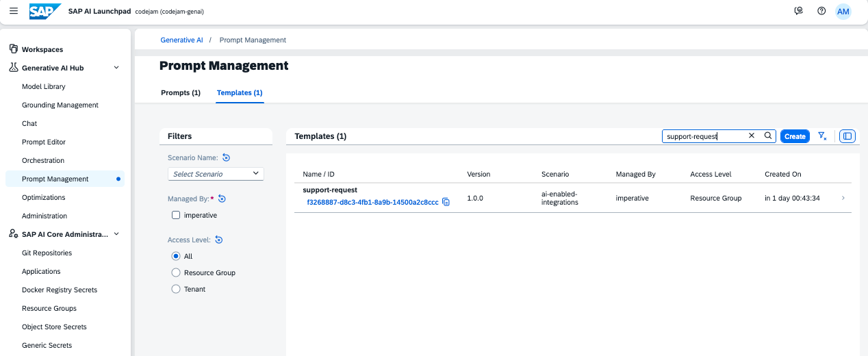Screen dimensions: 868x356
Task: Open the hamburger navigation menu
Action: 14,11
